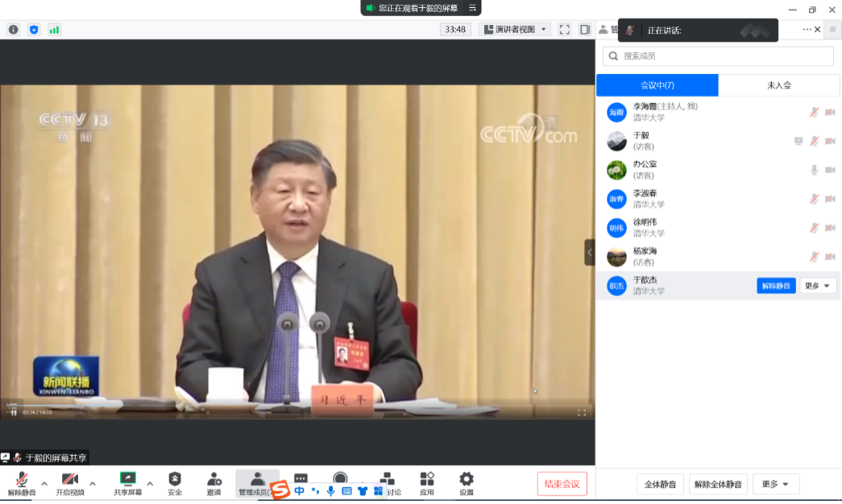Open 管理成员 member management
Viewport: 842px width, 504px height.
pos(257,484)
